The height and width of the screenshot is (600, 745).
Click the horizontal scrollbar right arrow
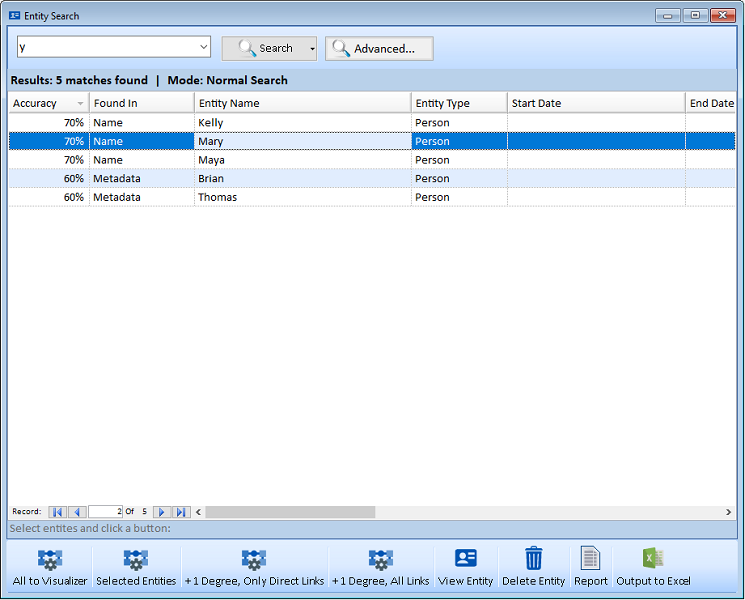(728, 512)
